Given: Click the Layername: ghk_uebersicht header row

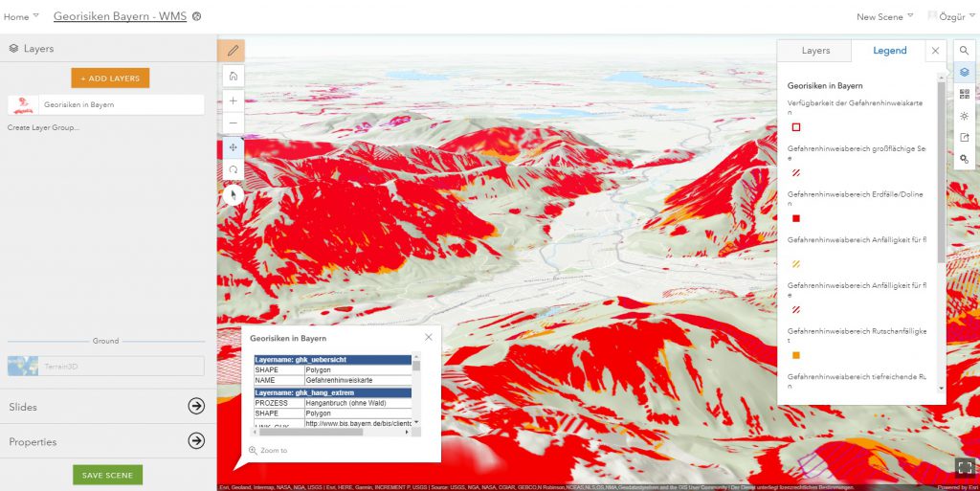Looking at the screenshot, I should [332, 360].
